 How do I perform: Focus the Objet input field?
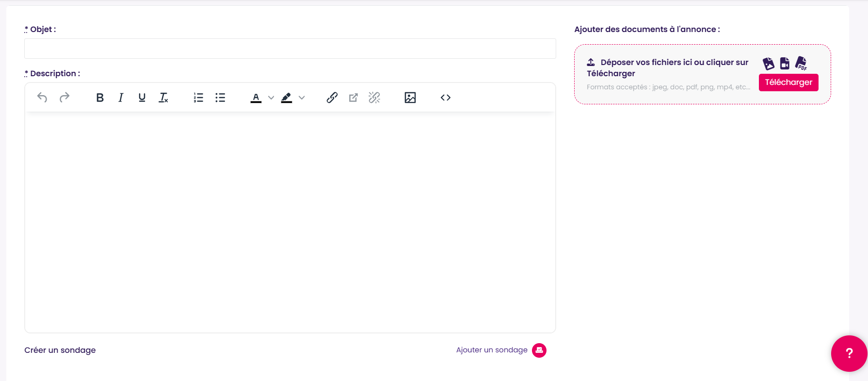290,49
